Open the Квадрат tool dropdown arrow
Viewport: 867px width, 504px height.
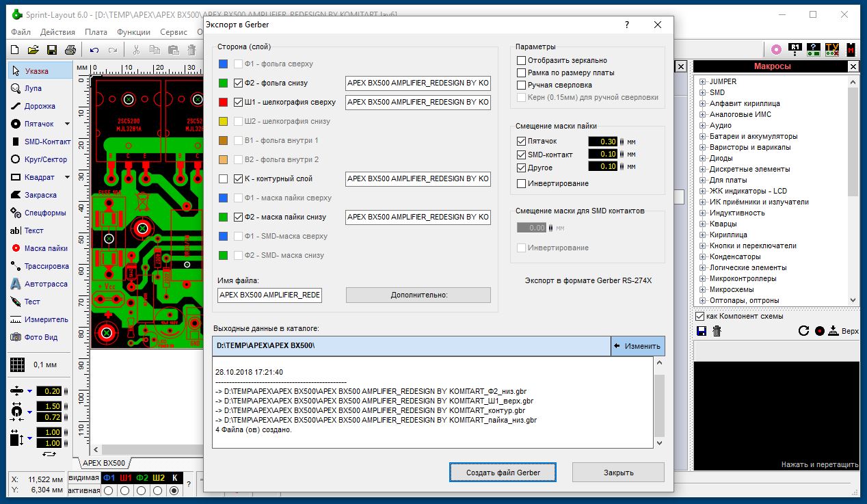pos(67,177)
